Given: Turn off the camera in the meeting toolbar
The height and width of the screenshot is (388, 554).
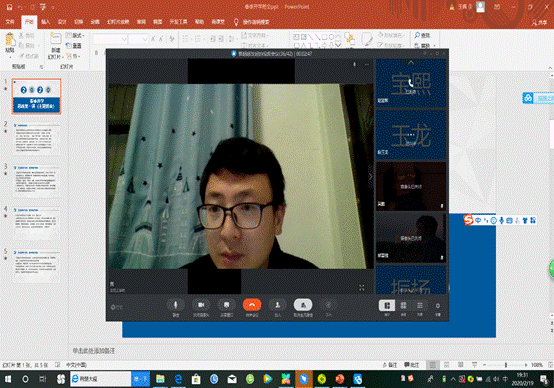Looking at the screenshot, I should click(x=201, y=305).
